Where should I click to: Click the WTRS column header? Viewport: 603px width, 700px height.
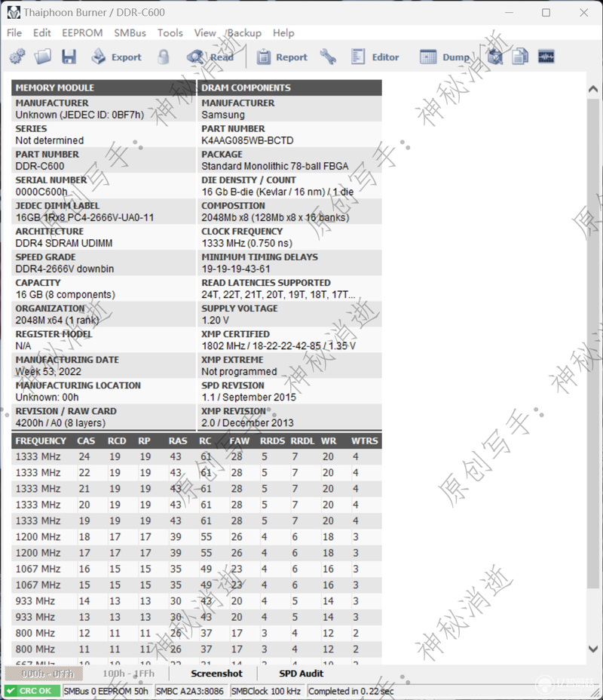364,441
